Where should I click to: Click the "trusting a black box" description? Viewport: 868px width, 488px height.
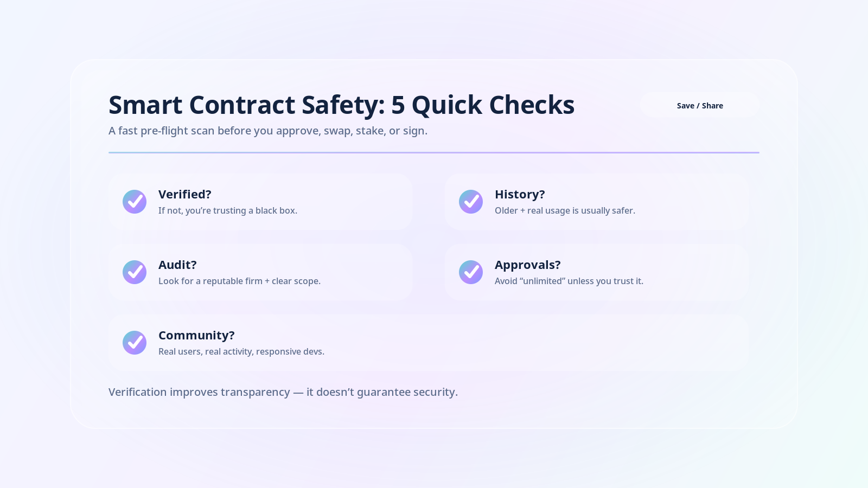click(228, 210)
